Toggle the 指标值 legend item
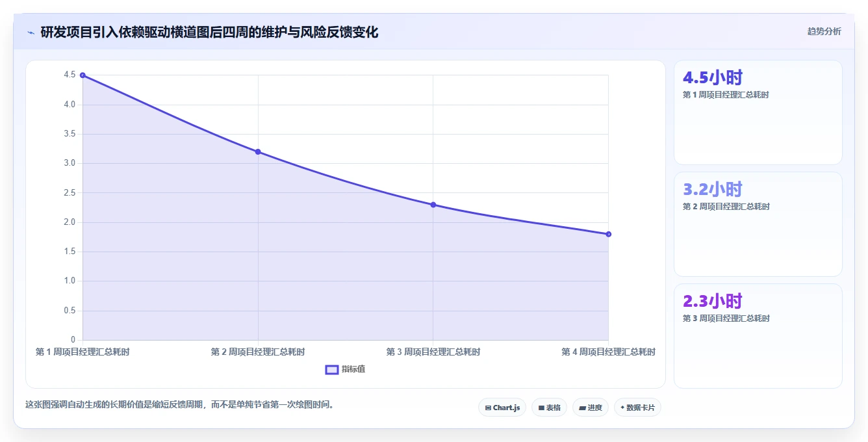This screenshot has width=868, height=442. (x=345, y=369)
